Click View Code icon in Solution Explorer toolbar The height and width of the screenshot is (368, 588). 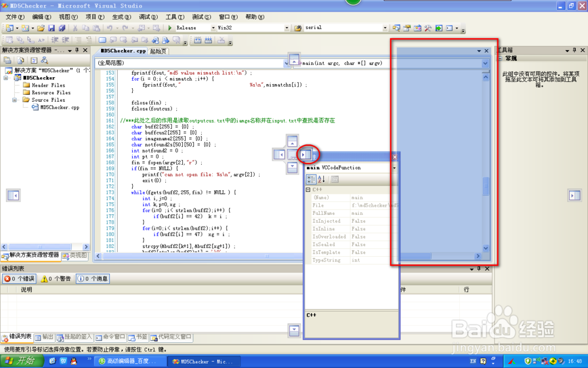34,60
